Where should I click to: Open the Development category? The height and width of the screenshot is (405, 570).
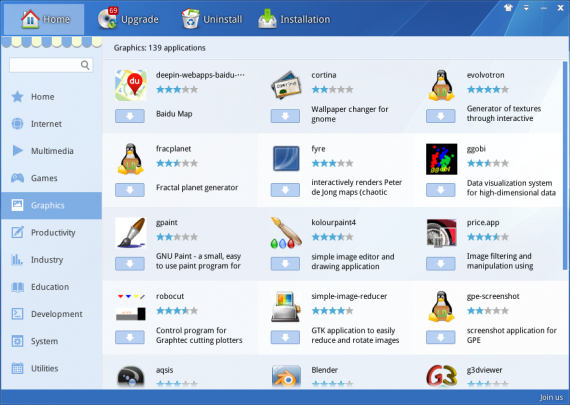coord(51,314)
